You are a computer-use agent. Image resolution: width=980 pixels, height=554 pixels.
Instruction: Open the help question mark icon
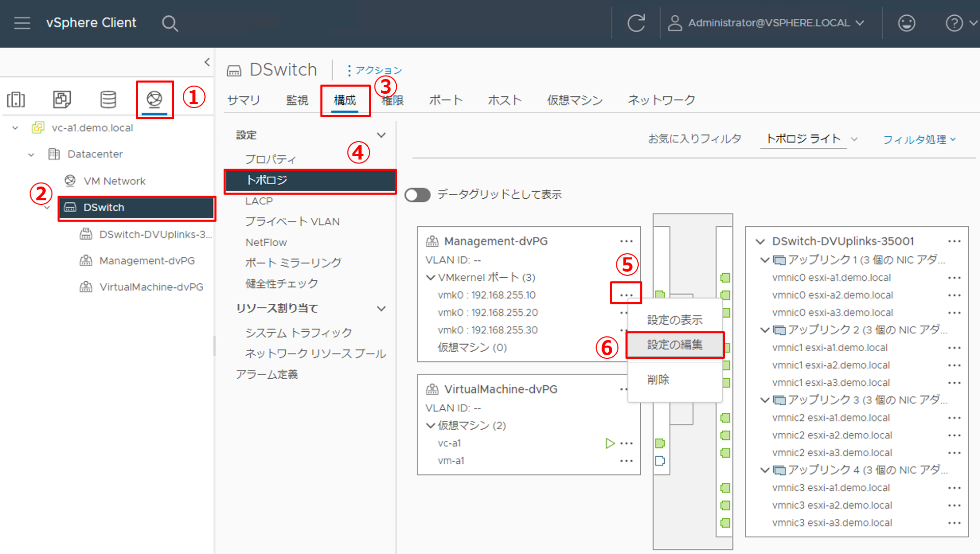coord(954,23)
